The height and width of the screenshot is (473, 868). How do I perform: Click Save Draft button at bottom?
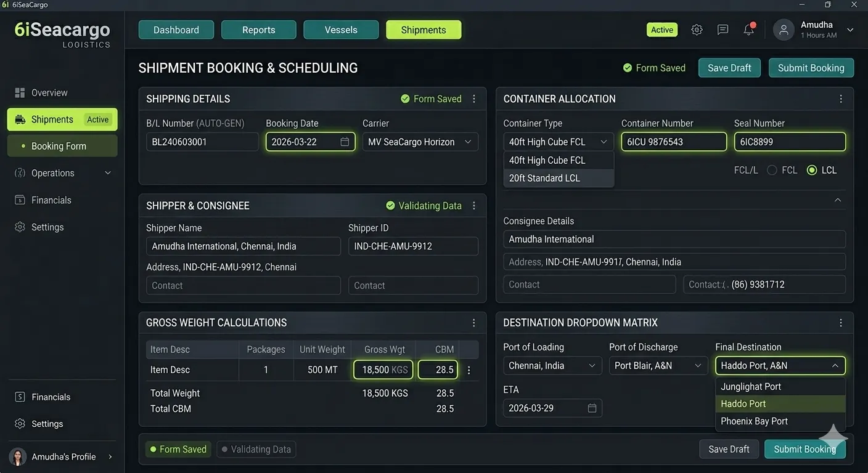[x=729, y=449]
